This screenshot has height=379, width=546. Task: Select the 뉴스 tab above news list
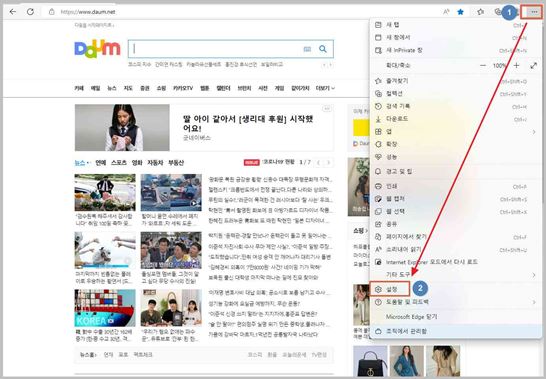coord(81,163)
